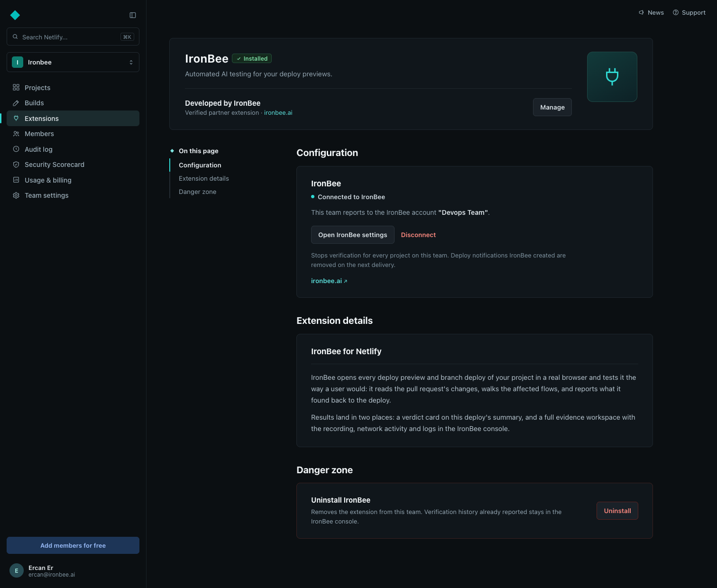Screen dimensions: 717x588
Task: Click the Uninstall button
Action: pos(617,511)
